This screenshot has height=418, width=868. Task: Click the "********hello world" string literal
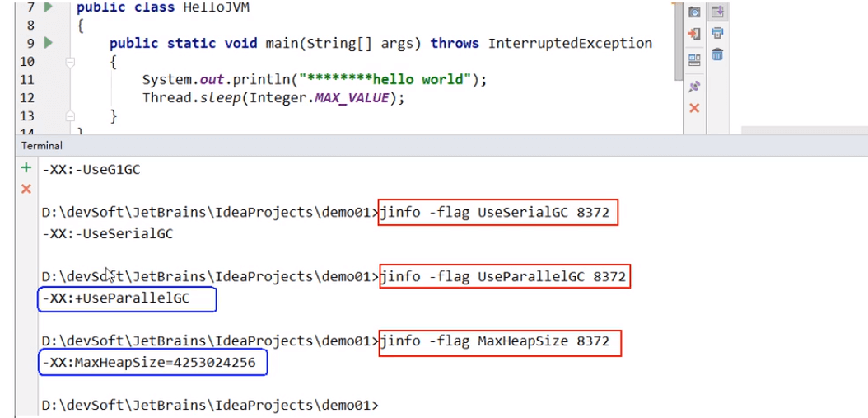(x=385, y=80)
